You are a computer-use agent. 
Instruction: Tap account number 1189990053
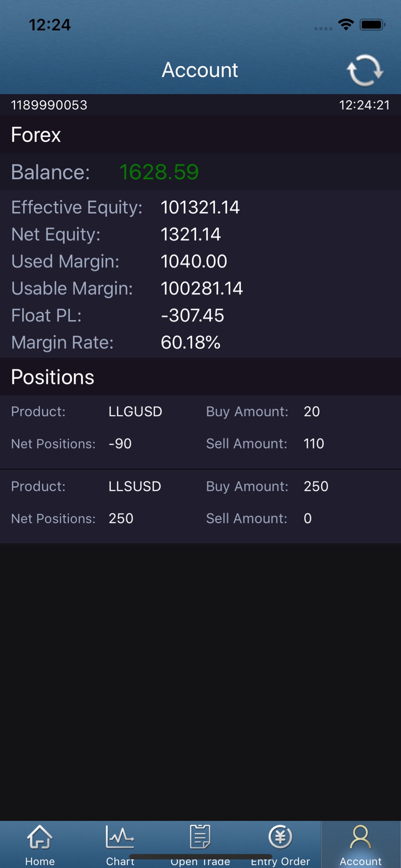(49, 105)
